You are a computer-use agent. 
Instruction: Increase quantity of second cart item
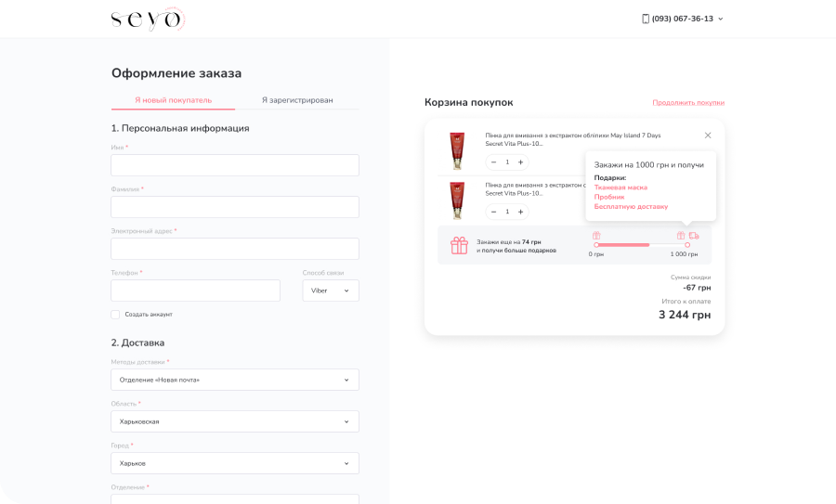[520, 212]
